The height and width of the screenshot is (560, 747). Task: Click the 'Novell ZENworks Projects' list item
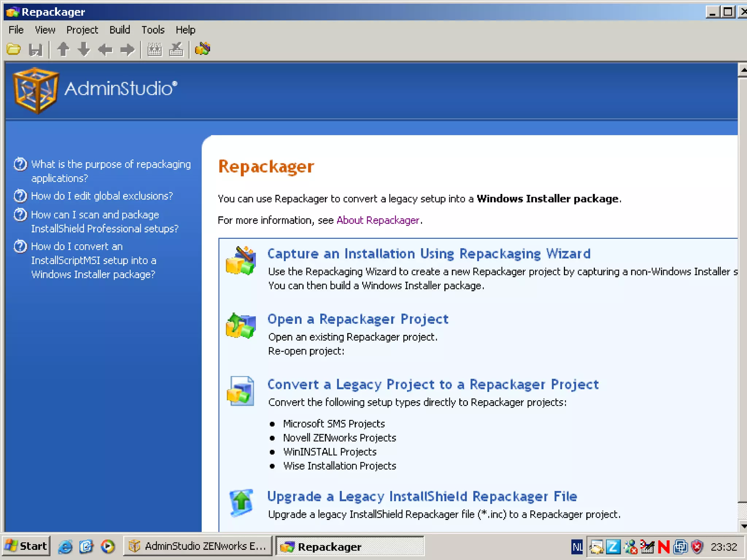click(x=340, y=438)
